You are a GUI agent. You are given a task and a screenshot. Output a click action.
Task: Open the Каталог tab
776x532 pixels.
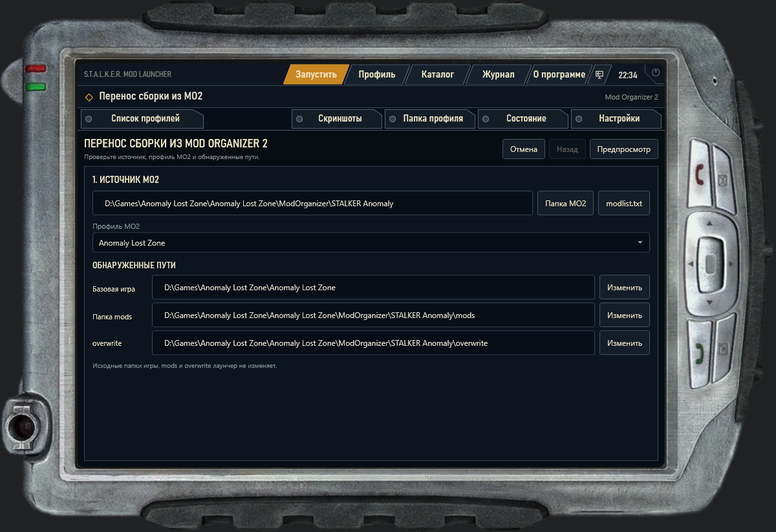[438, 74]
